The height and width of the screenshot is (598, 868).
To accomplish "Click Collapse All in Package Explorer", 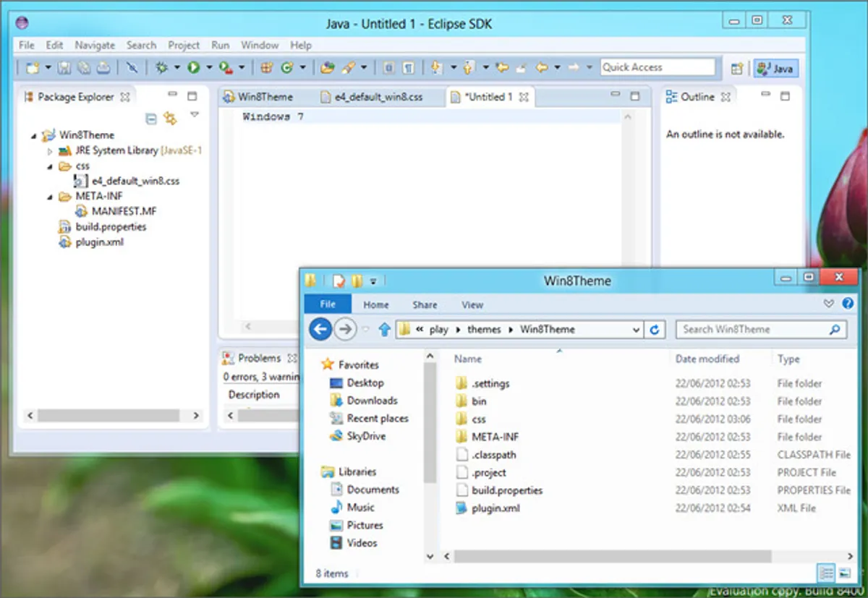I will coord(151,118).
